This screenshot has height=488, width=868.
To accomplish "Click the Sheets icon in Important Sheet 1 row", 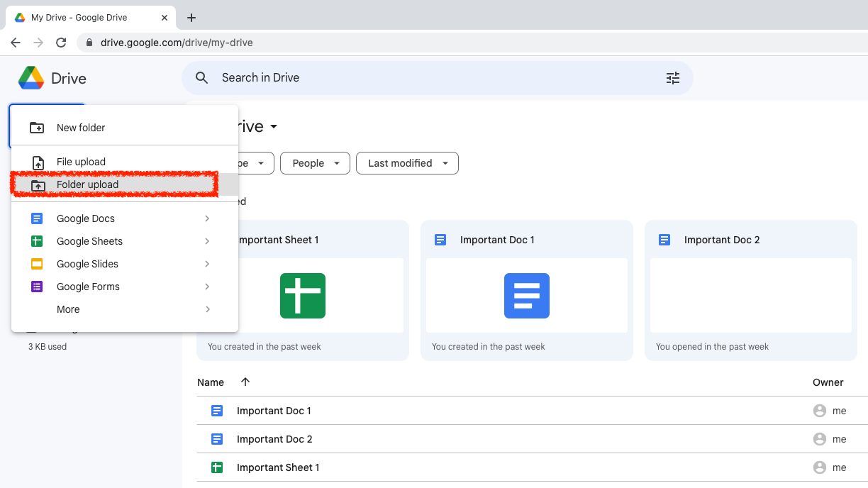I will (x=217, y=467).
